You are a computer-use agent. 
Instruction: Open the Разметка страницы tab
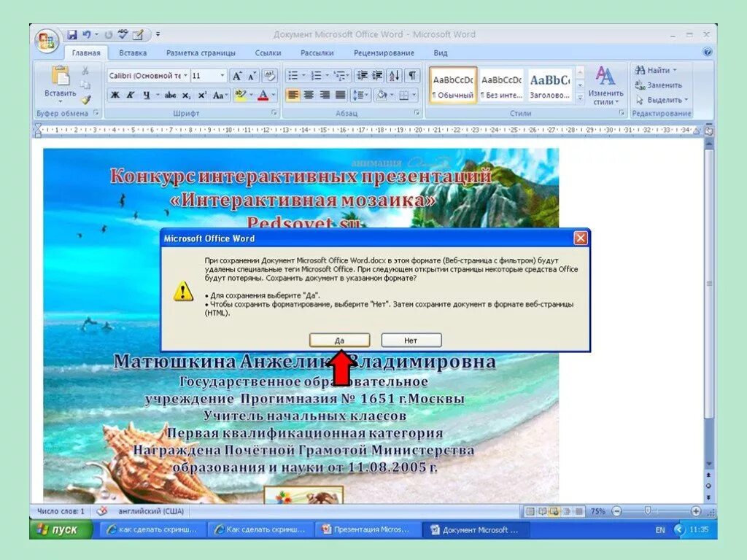pyautogui.click(x=201, y=52)
